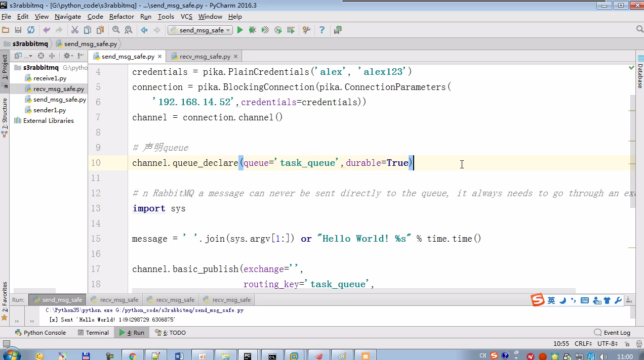Open the CRLF line separator dropdown
This screenshot has width=644, height=360.
point(584,344)
